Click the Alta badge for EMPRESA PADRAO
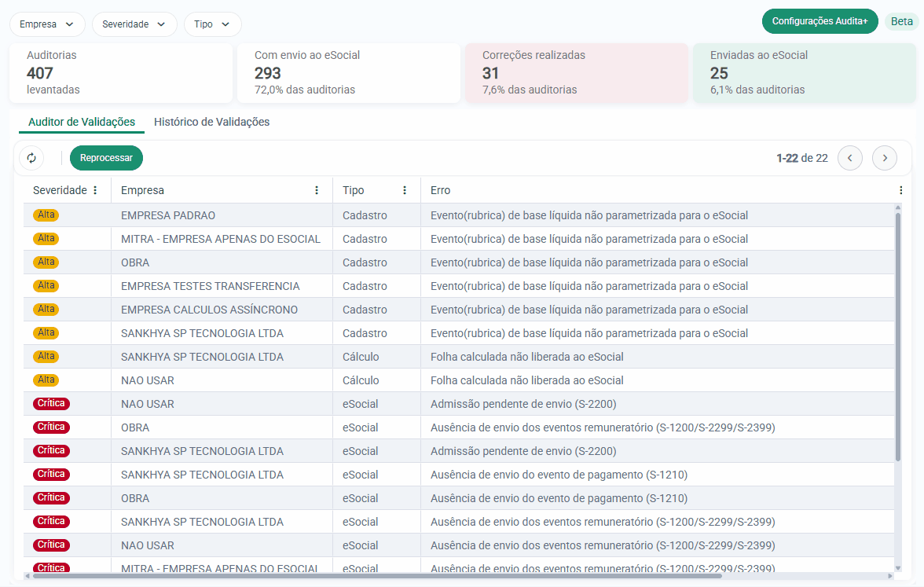The height and width of the screenshot is (587, 924). [46, 215]
